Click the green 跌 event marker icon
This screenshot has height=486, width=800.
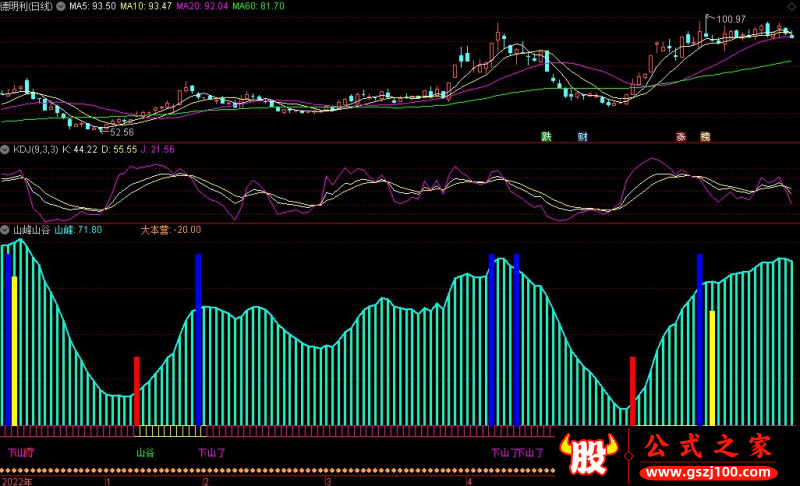(547, 136)
